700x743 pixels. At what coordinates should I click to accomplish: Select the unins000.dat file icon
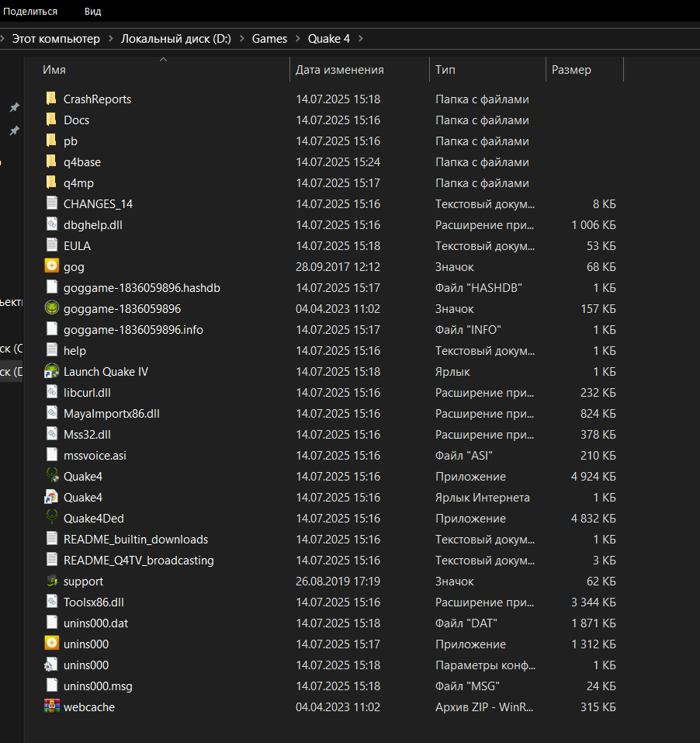[x=52, y=623]
